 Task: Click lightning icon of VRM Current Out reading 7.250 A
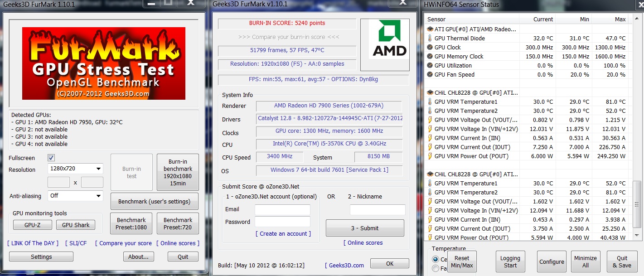click(x=430, y=147)
